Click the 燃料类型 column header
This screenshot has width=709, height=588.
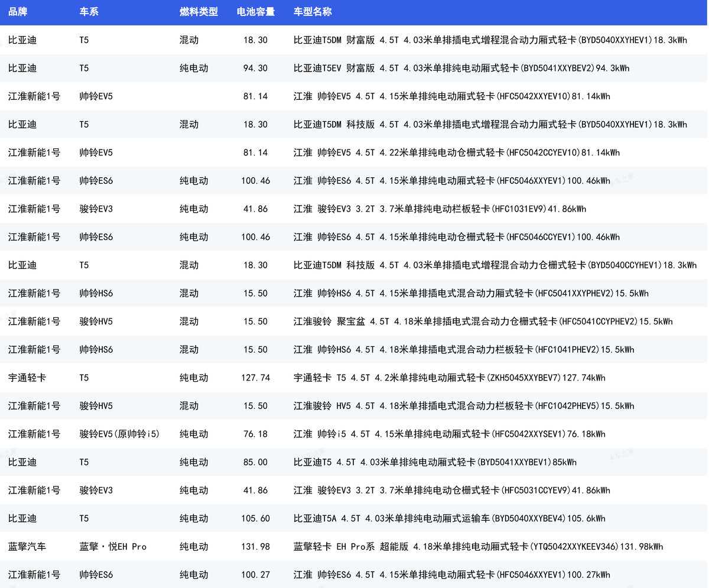point(199,12)
